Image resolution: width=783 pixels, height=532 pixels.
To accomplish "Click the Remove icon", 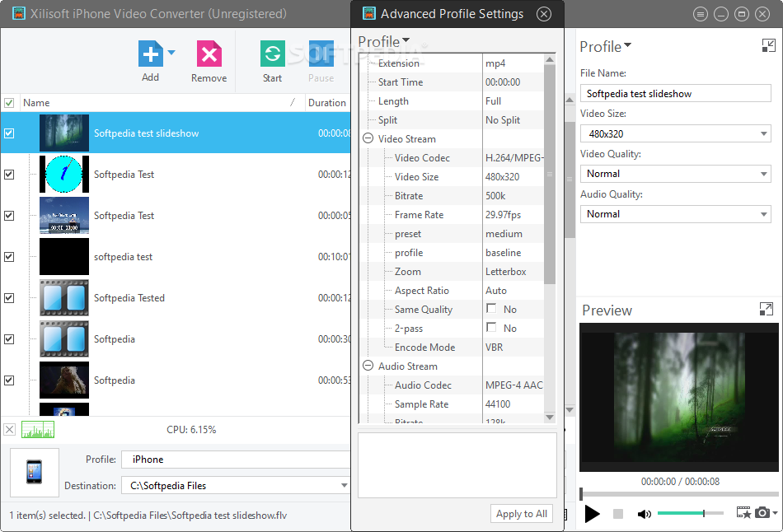I will point(209,54).
